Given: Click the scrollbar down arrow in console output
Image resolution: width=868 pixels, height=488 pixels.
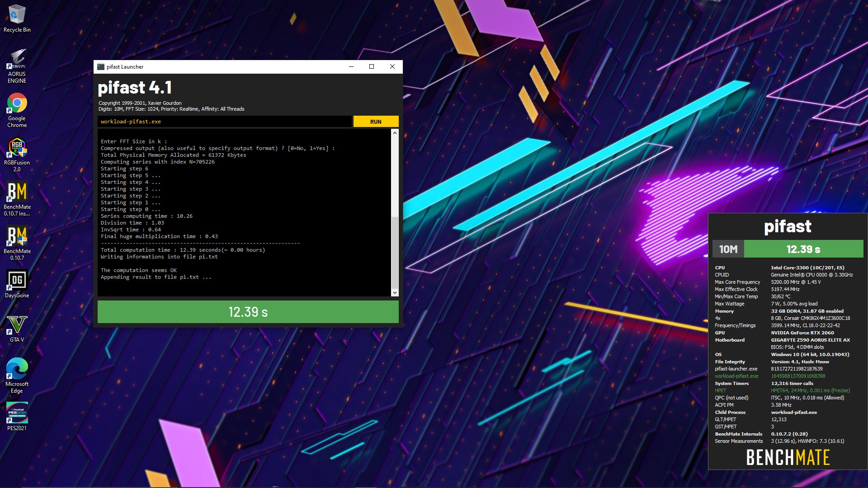Looking at the screenshot, I should tap(395, 292).
